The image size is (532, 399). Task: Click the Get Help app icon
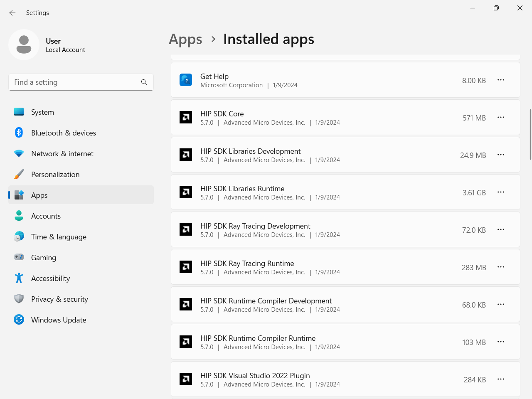coord(186,80)
